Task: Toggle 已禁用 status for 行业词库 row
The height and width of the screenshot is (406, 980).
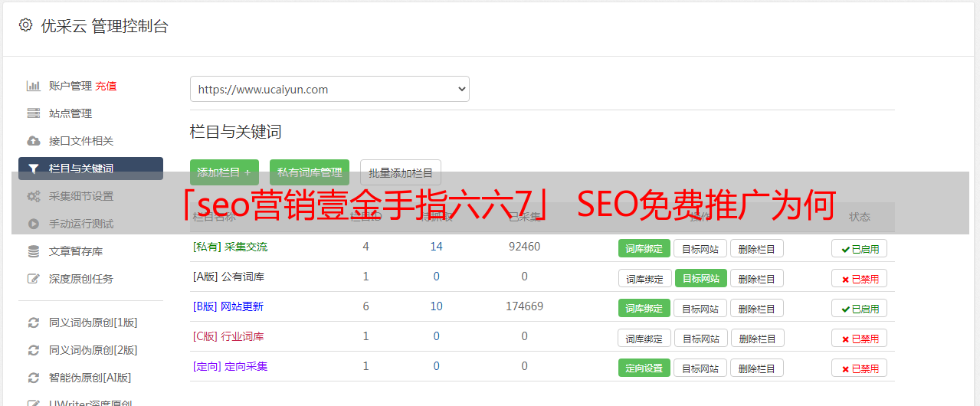Action: coord(860,338)
